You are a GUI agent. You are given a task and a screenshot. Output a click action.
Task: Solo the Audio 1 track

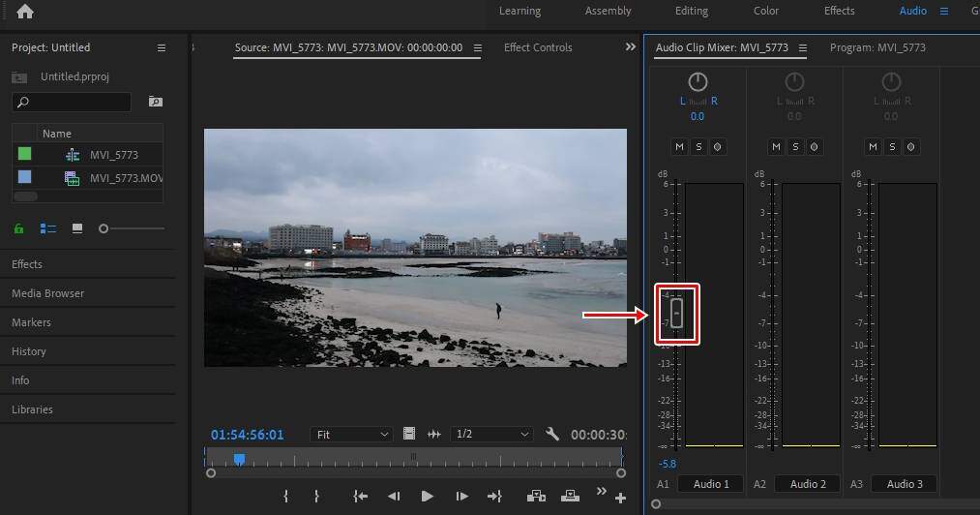[698, 147]
